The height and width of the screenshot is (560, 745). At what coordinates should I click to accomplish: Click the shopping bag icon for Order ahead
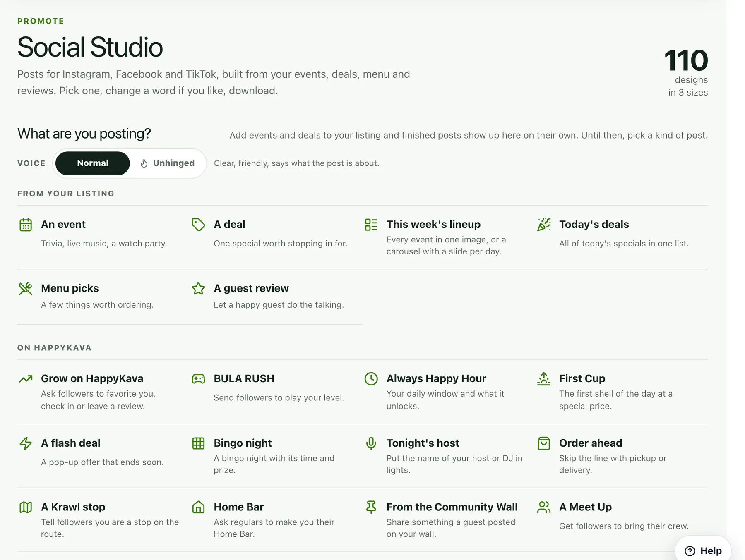(544, 443)
